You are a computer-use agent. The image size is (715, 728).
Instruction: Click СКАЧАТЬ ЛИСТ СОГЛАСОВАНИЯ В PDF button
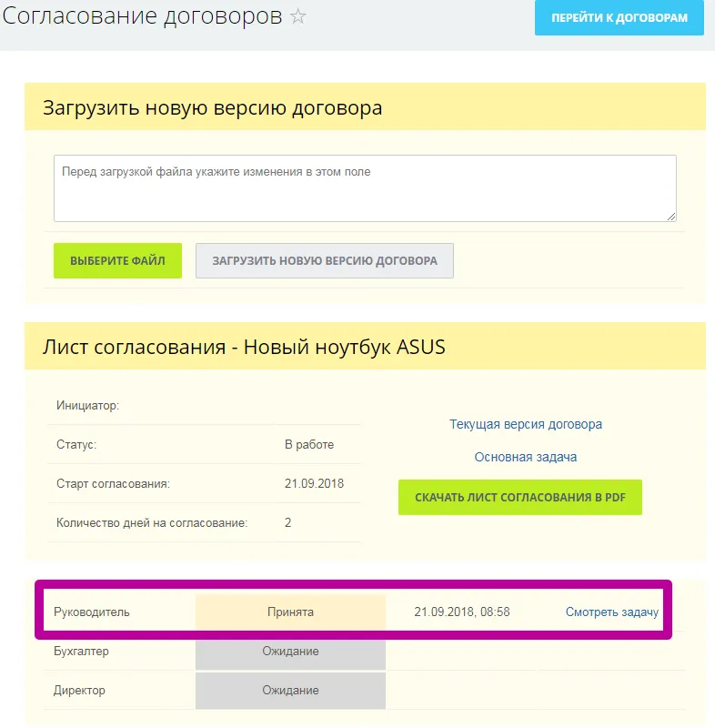[x=519, y=497]
